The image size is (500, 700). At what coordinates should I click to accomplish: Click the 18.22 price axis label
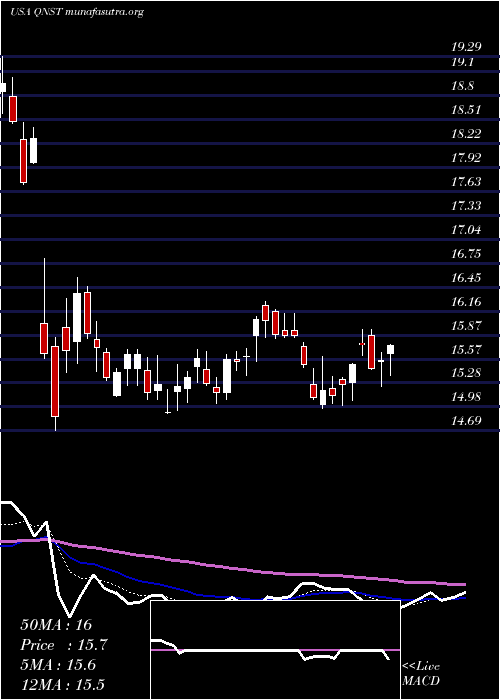click(x=466, y=134)
